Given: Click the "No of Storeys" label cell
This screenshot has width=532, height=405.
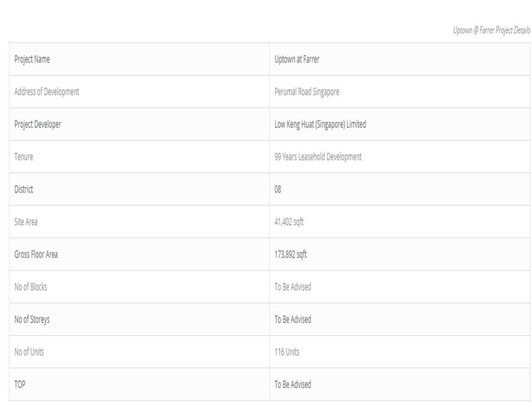Looking at the screenshot, I should [x=32, y=319].
